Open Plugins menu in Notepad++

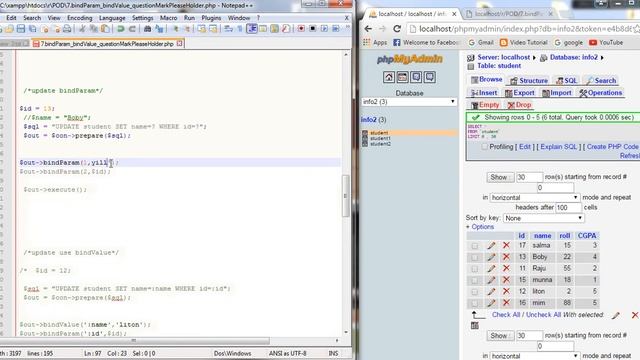tap(211, 18)
